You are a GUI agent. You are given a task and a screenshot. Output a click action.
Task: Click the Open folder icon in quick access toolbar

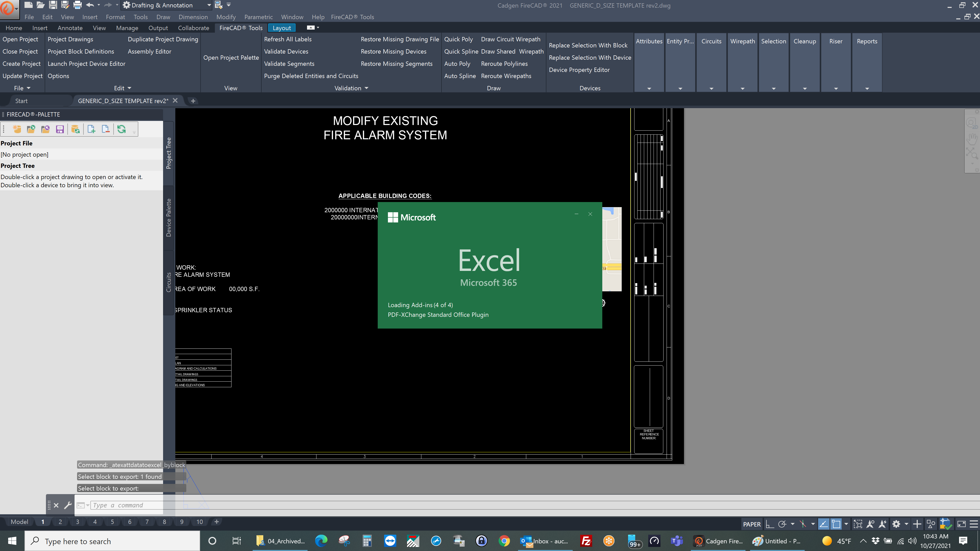click(x=41, y=5)
